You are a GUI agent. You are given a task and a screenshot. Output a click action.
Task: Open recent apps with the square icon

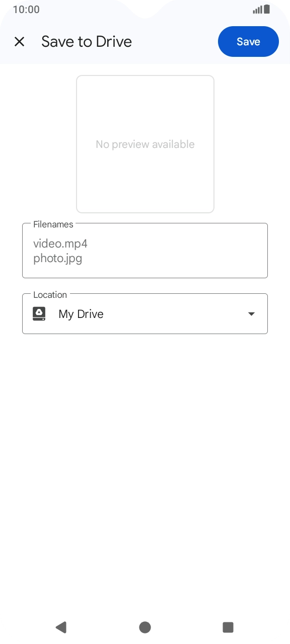point(228,627)
